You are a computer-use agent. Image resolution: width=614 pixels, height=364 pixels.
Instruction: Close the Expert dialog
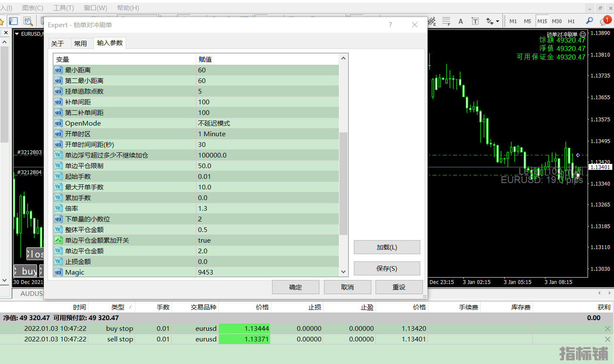415,25
